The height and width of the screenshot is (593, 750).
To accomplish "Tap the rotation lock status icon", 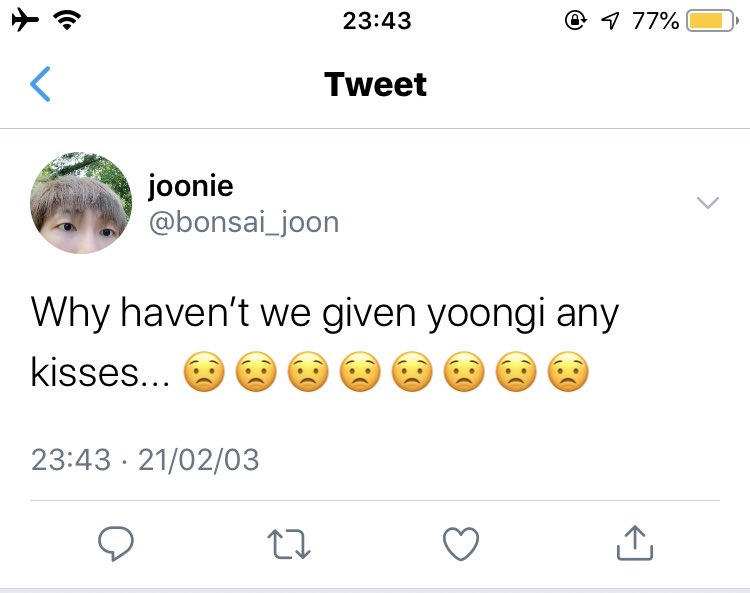I will click(575, 20).
